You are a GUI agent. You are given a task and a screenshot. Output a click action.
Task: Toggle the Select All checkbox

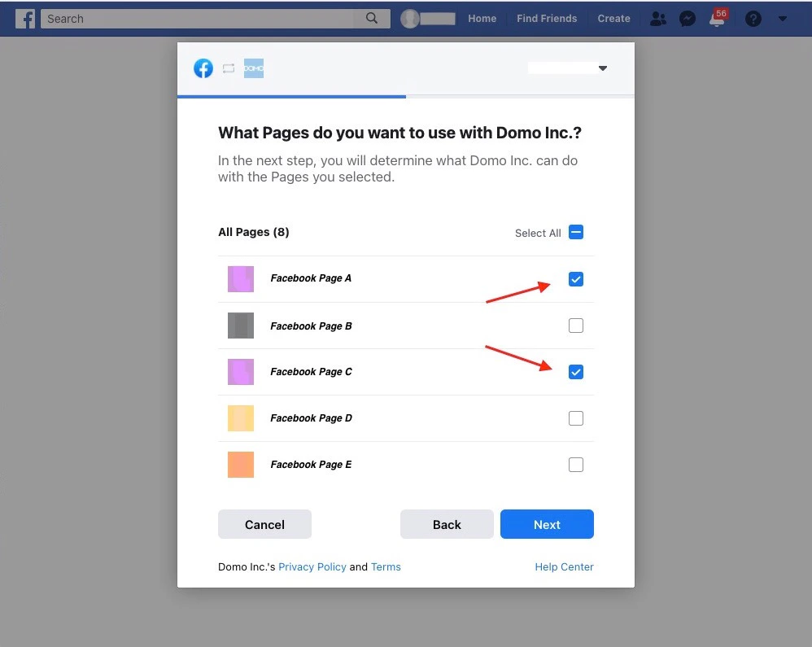(x=576, y=232)
